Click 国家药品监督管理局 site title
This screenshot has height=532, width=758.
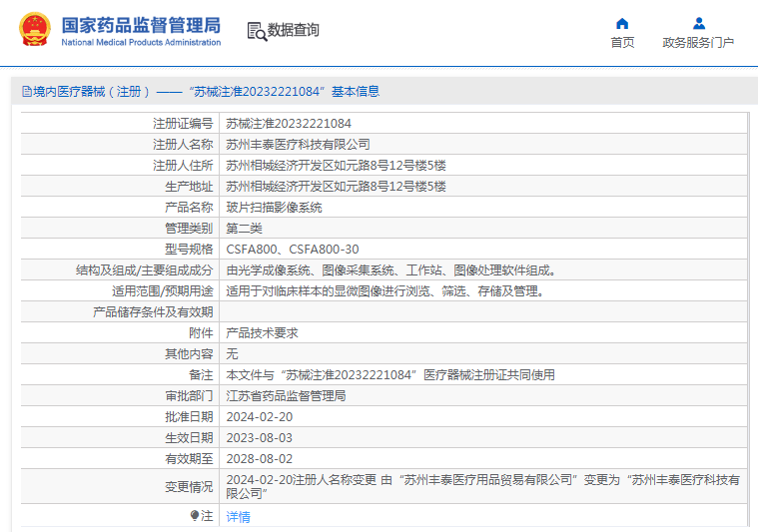coord(141,25)
